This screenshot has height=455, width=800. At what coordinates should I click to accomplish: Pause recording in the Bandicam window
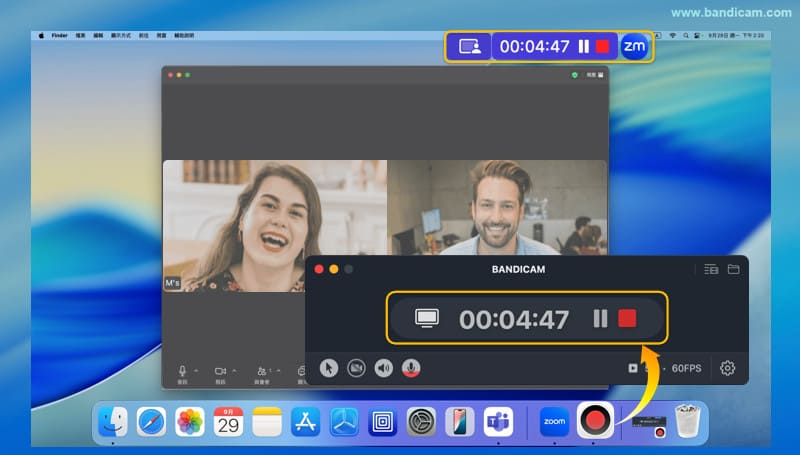[601, 318]
